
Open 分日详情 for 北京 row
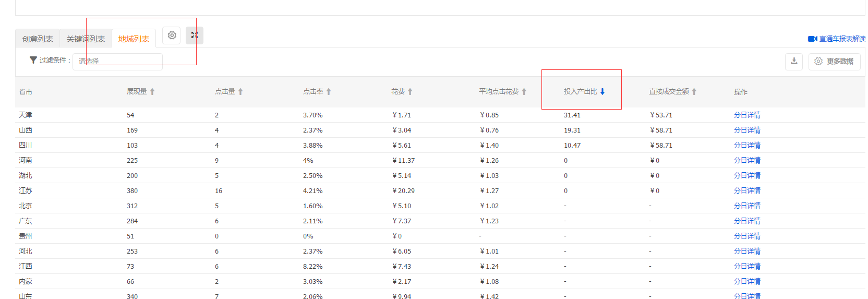point(747,206)
